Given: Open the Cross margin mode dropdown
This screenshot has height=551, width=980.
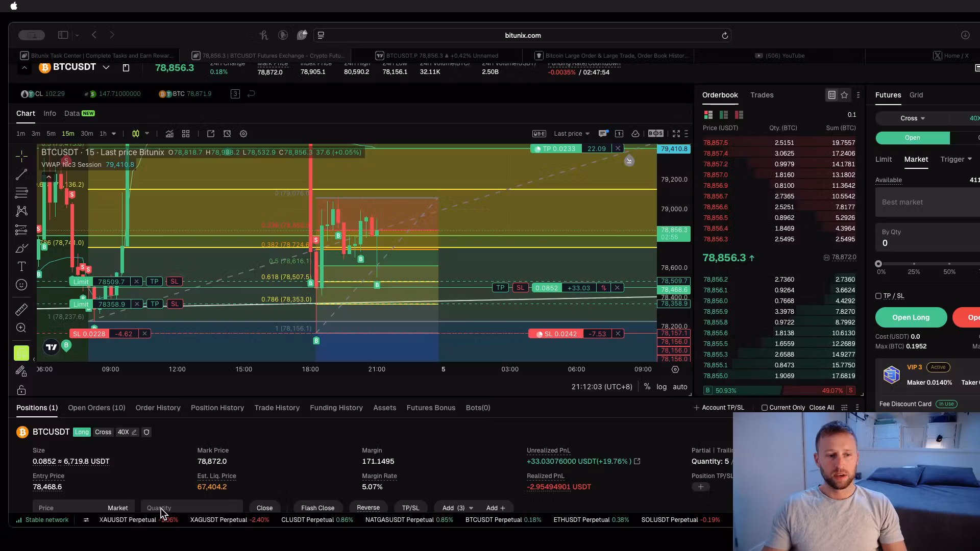Looking at the screenshot, I should 913,118.
